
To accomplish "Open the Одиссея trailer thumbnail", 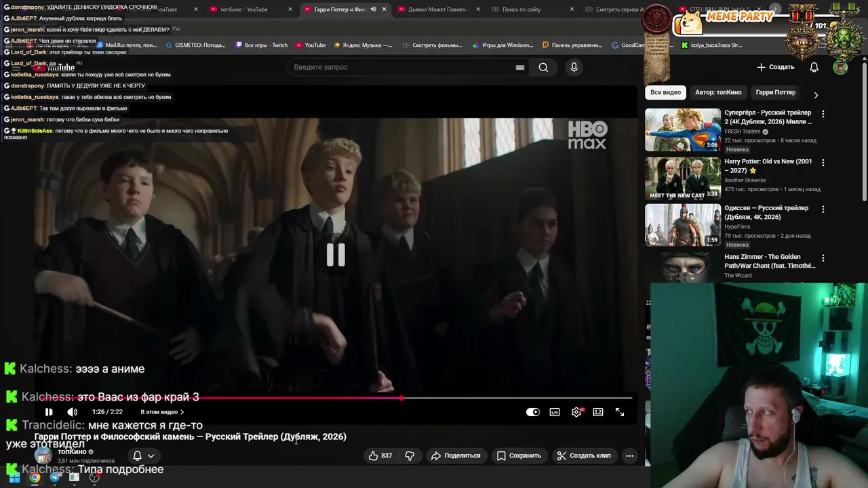I will (683, 225).
